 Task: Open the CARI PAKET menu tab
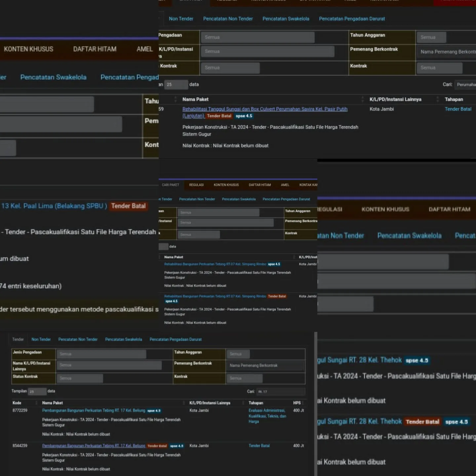pos(171,185)
